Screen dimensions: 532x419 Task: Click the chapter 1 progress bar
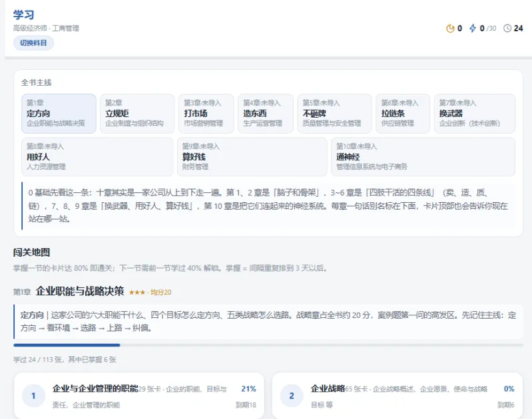click(268, 345)
